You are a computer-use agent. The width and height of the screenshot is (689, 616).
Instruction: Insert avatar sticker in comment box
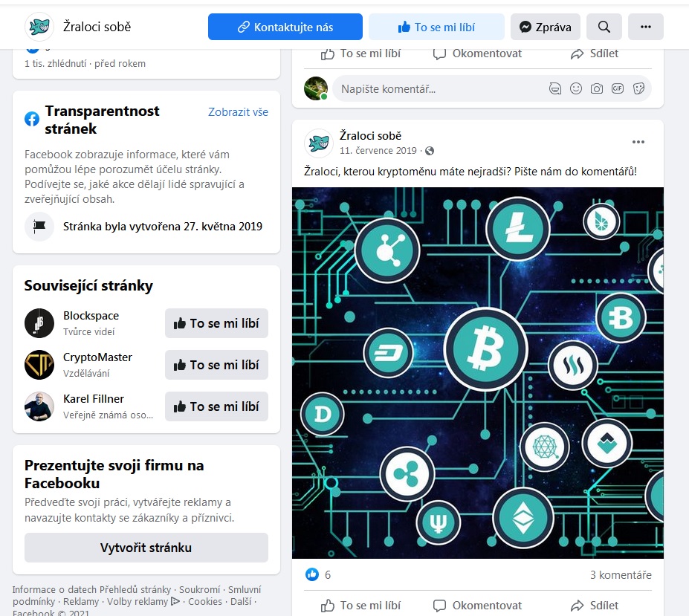(x=555, y=88)
